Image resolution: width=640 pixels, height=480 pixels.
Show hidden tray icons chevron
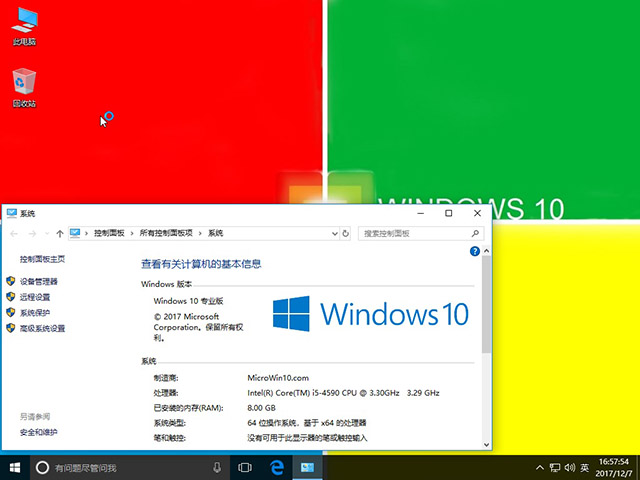click(540, 468)
